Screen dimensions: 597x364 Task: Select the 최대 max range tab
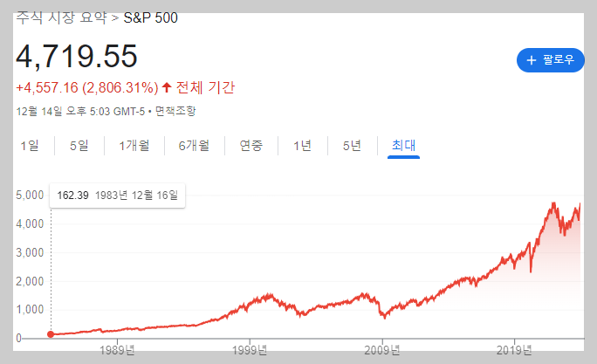click(x=403, y=146)
